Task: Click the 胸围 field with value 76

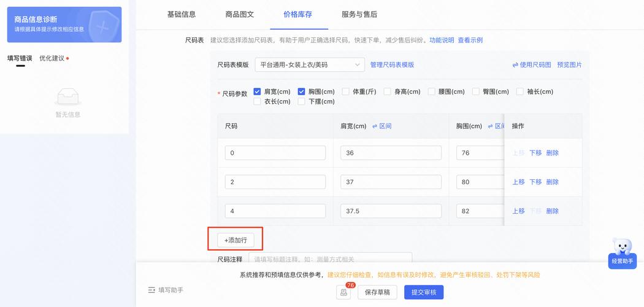Action: pyautogui.click(x=480, y=153)
